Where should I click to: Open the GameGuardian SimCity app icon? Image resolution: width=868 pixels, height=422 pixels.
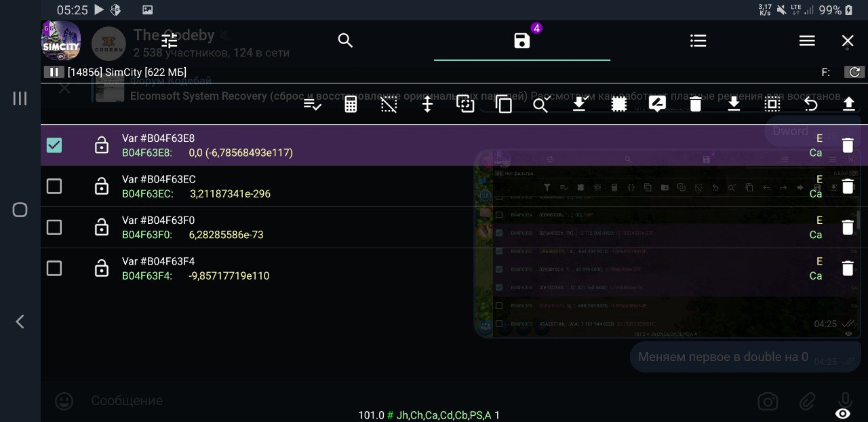click(61, 41)
